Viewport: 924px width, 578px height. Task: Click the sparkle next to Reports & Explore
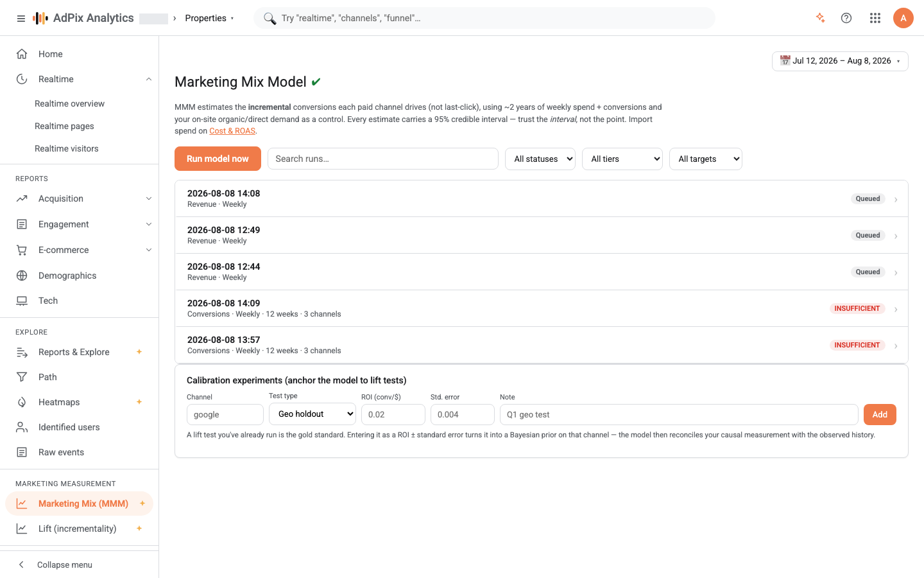coord(139,352)
